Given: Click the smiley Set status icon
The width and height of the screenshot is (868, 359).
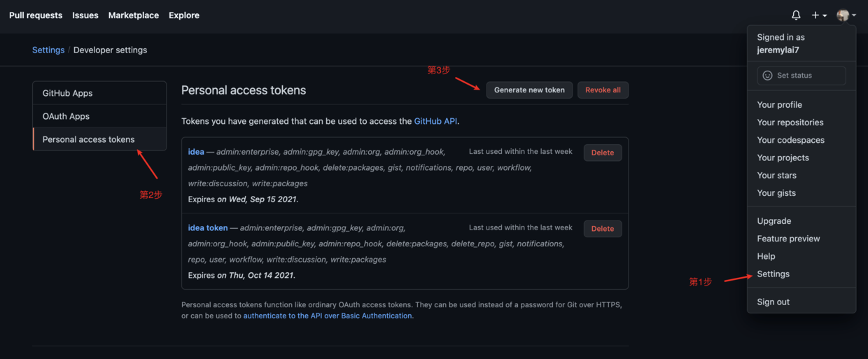Looking at the screenshot, I should pyautogui.click(x=767, y=76).
